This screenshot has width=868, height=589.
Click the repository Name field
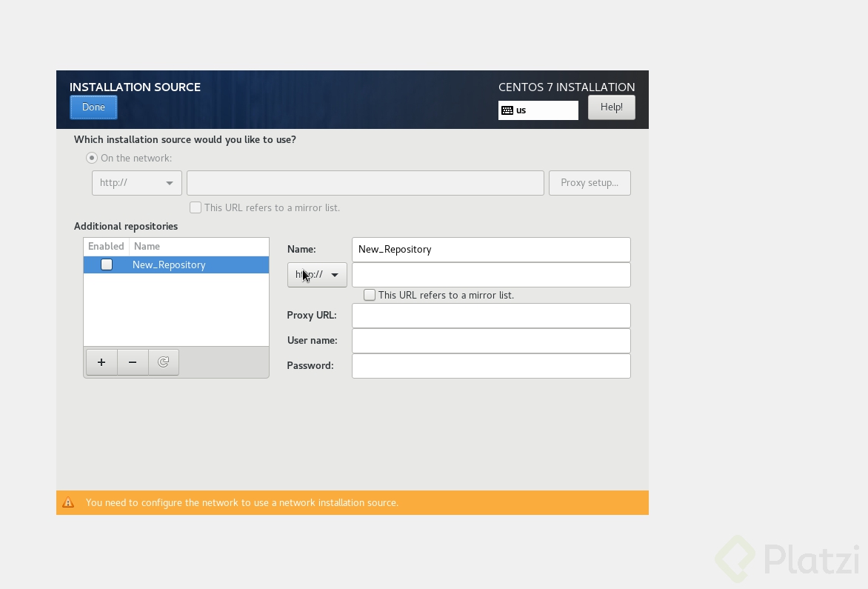[491, 250]
